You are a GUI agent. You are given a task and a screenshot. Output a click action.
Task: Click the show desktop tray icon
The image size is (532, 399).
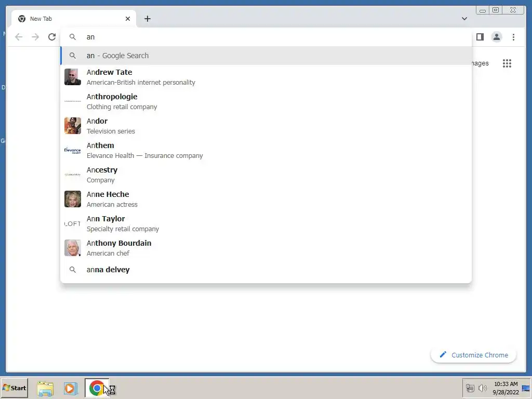coord(526,388)
